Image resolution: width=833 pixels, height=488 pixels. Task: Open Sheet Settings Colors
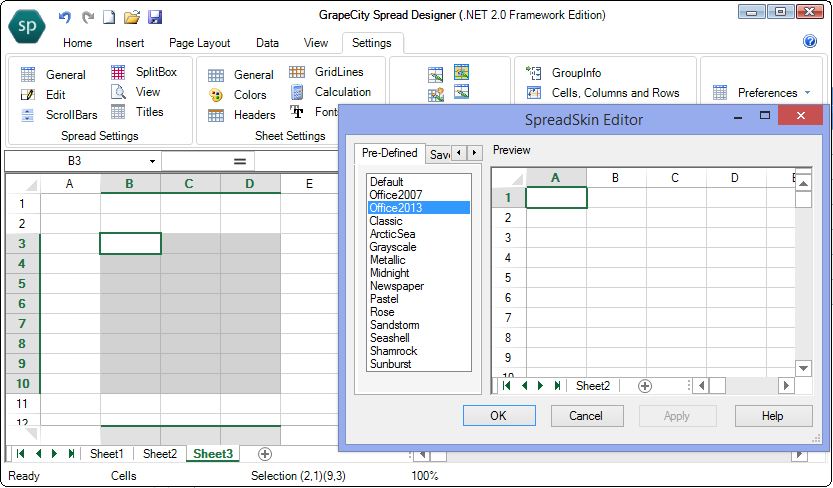point(237,95)
